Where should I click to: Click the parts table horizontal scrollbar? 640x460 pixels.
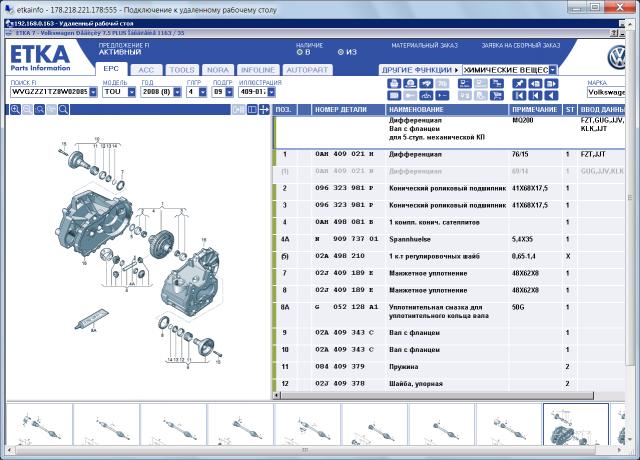click(437, 395)
